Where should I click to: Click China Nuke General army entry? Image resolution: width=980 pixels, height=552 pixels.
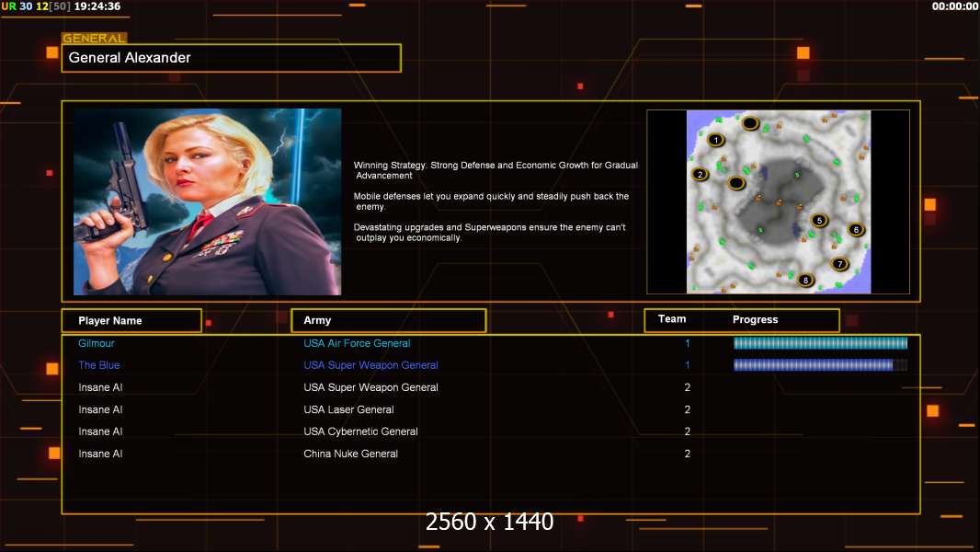coord(350,454)
